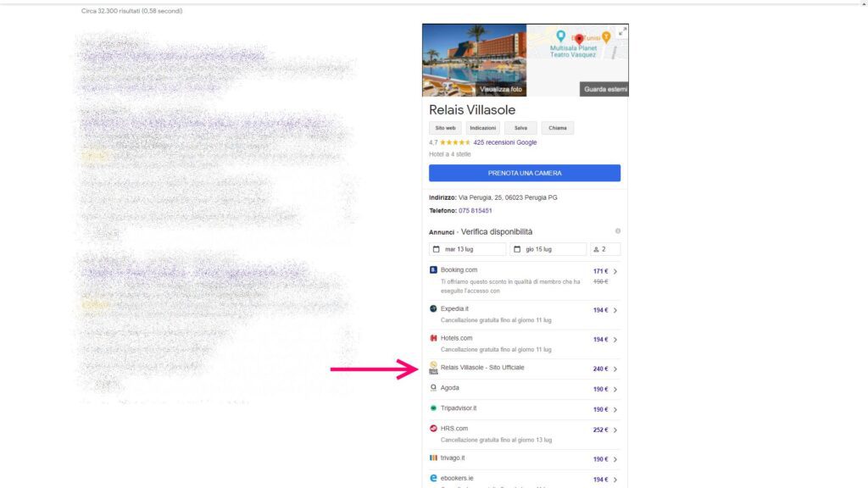Click the red map pin marker

(x=579, y=39)
